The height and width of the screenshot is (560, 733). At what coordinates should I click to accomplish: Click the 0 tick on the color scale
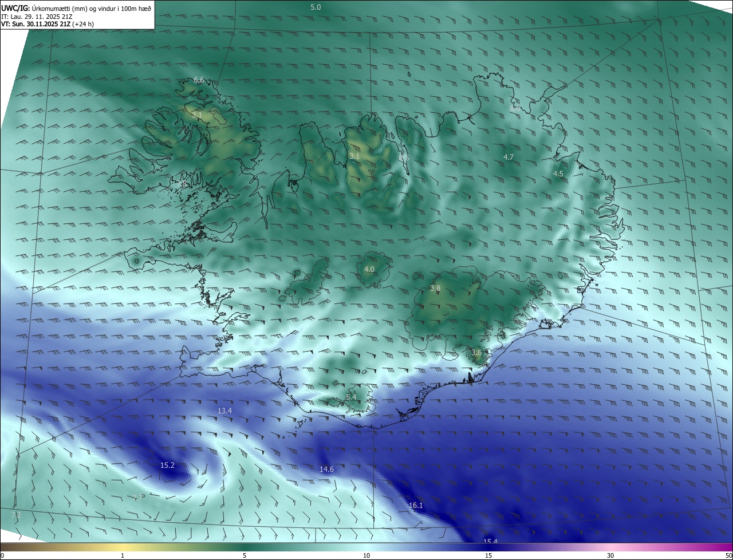coord(2,555)
